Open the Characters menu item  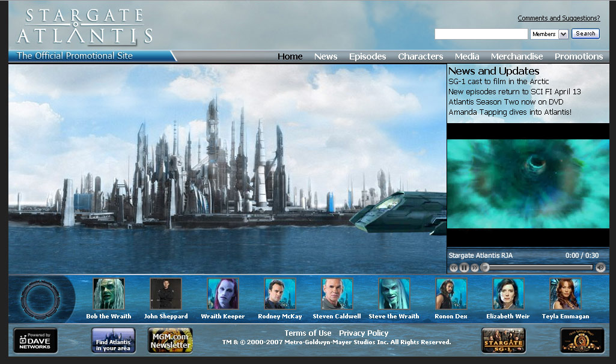pos(420,56)
